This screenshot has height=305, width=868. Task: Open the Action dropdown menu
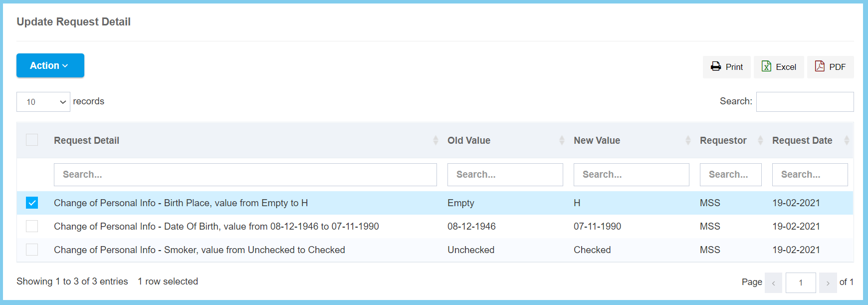[x=50, y=65]
